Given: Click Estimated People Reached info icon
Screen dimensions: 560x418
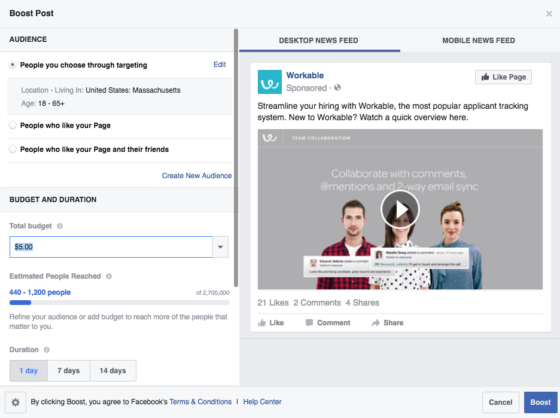Looking at the screenshot, I should tap(109, 276).
